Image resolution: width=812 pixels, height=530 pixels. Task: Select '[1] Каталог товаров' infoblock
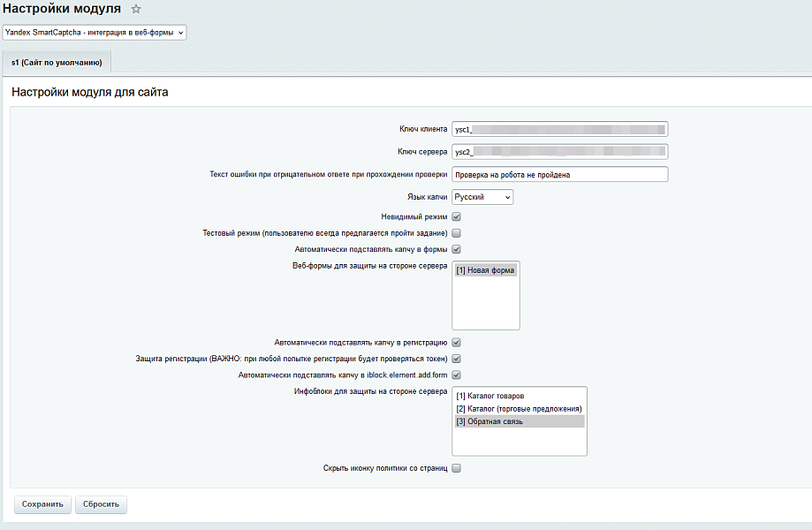(490, 396)
